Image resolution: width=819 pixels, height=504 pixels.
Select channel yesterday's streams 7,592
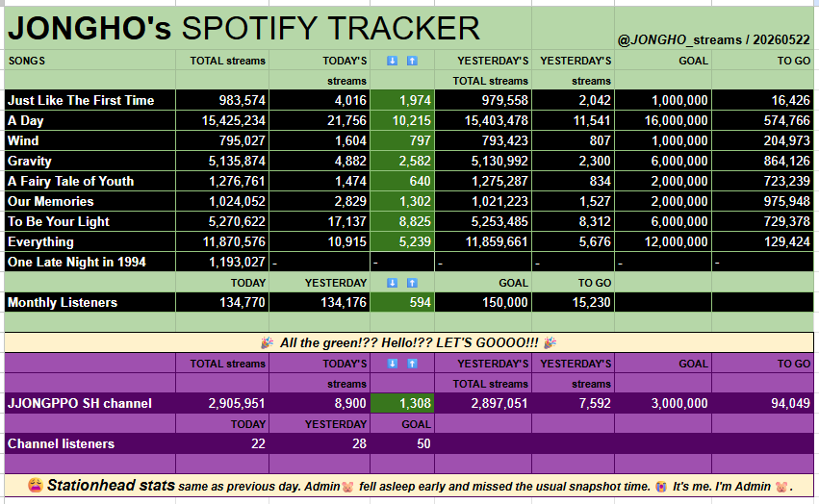[573, 403]
